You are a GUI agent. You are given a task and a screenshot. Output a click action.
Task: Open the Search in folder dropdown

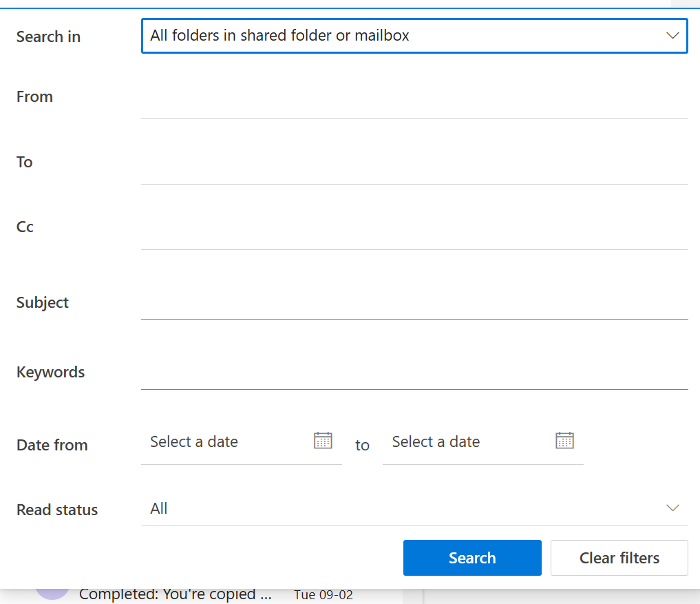pos(414,36)
